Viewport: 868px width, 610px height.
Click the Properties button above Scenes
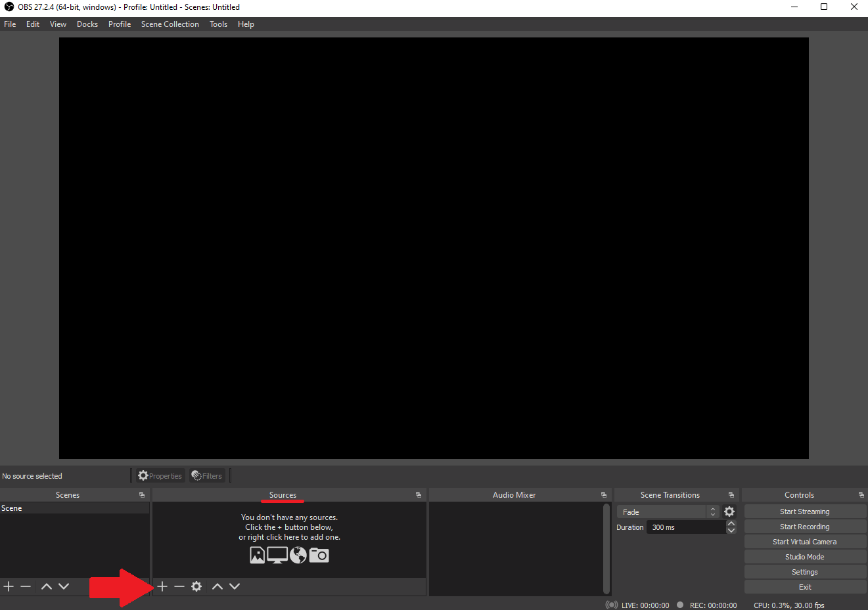pos(160,476)
